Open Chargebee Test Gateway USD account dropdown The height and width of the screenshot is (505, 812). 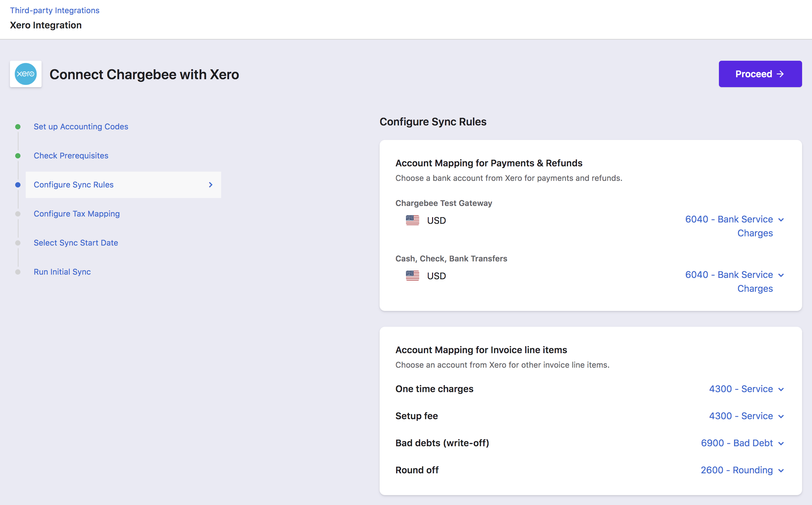tap(734, 226)
